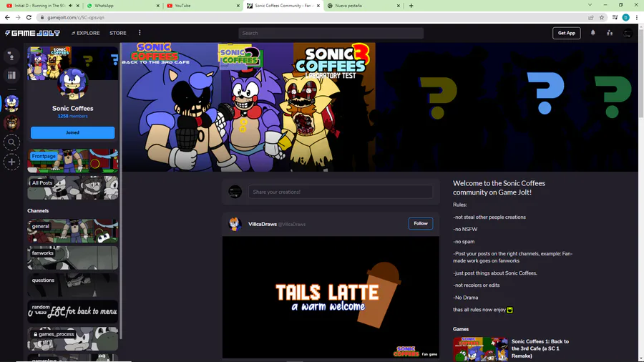Click the page vertical scrollbar
This screenshot has height=362, width=644.
tap(641, 74)
